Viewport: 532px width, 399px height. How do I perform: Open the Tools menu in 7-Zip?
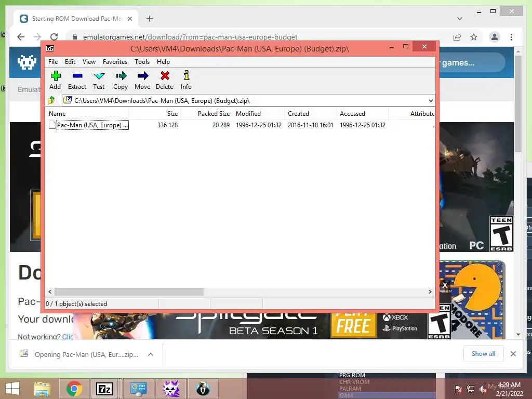point(142,62)
